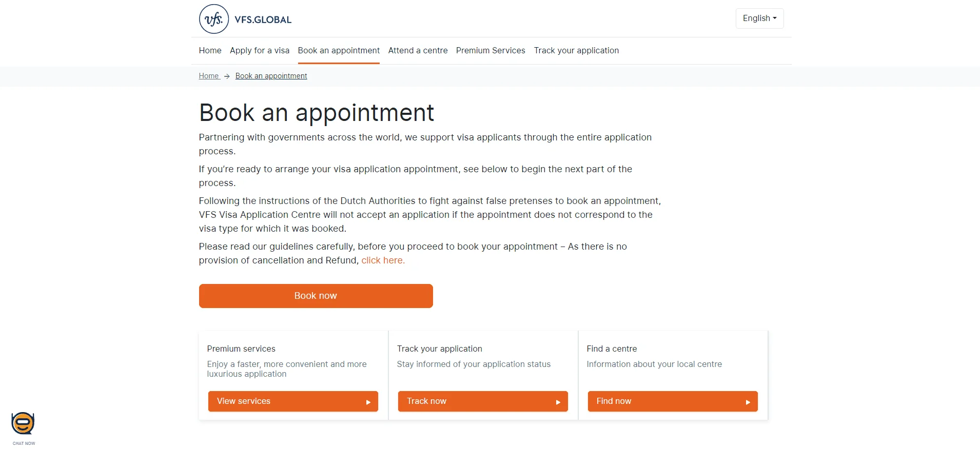Screen dimensions: 980x449
Task: Select Book an appointment navigation tab
Action: click(x=339, y=50)
